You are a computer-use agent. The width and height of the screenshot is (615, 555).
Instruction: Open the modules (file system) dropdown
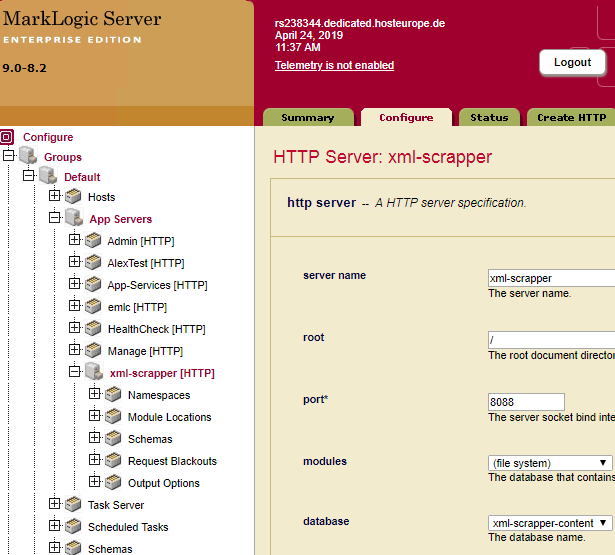tap(550, 463)
